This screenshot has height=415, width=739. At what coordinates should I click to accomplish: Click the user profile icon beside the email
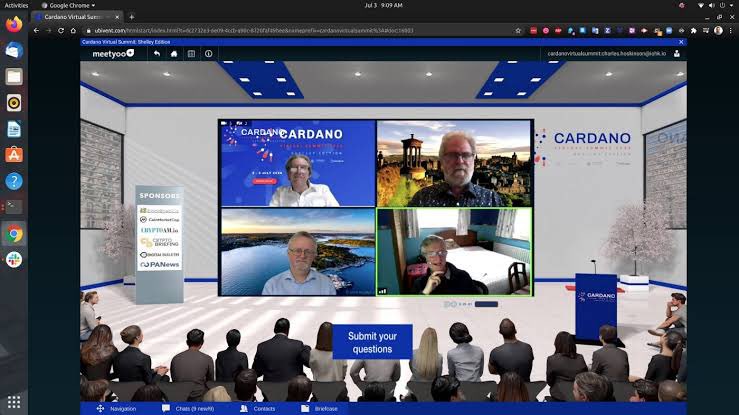pyautogui.click(x=677, y=54)
